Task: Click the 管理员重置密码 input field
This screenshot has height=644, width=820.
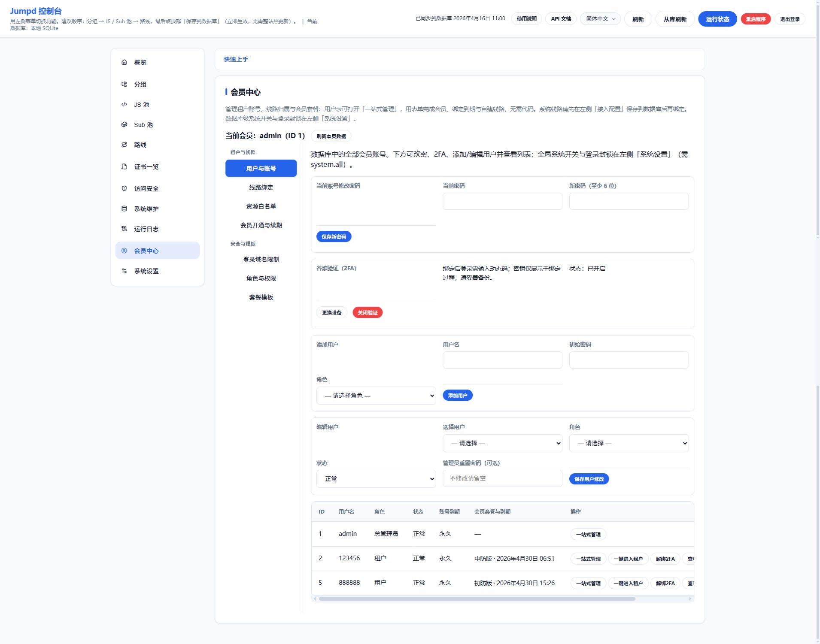Action: 502,478
